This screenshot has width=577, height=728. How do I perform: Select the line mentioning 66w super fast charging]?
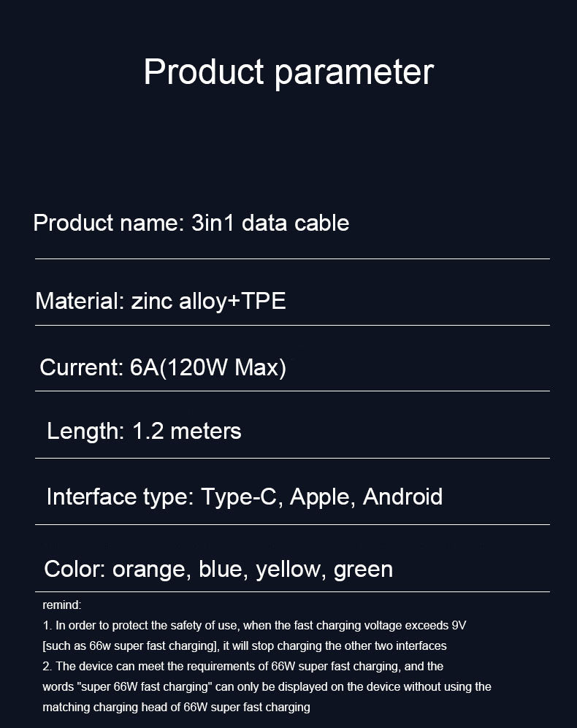click(245, 646)
